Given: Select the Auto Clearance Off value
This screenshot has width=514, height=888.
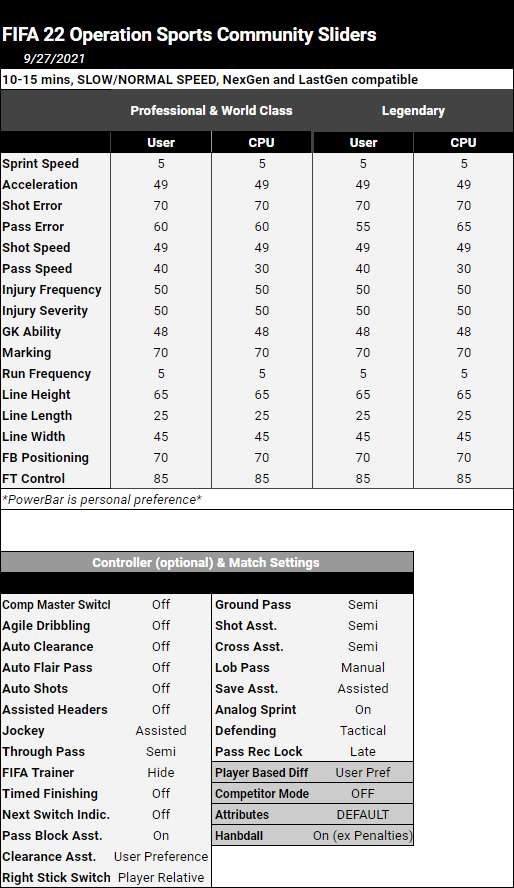Looking at the screenshot, I should click(161, 646).
